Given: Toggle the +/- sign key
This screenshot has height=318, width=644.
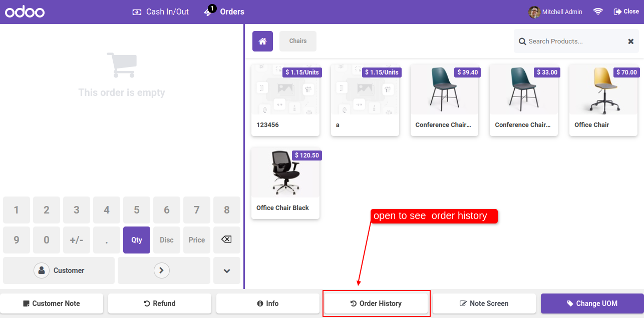Looking at the screenshot, I should 77,240.
